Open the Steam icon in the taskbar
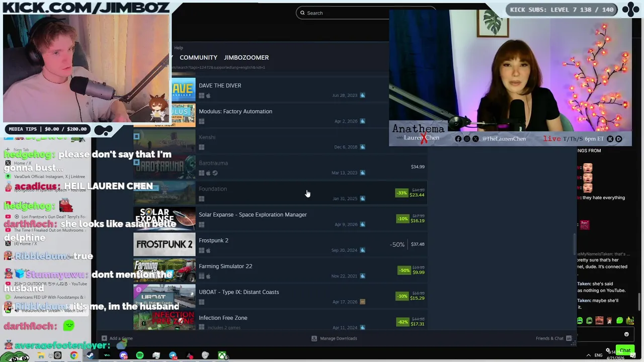The height and width of the screenshot is (362, 644). click(90, 355)
